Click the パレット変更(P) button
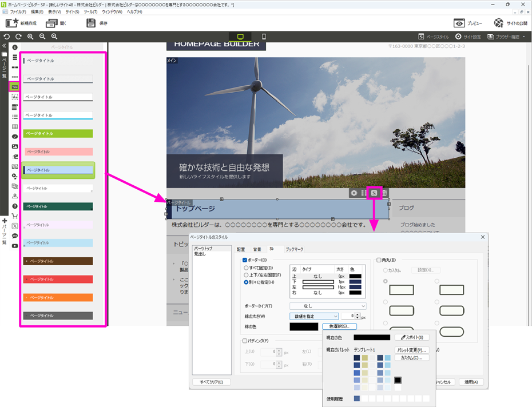Image resolution: width=532 pixels, height=407 pixels. point(412,350)
